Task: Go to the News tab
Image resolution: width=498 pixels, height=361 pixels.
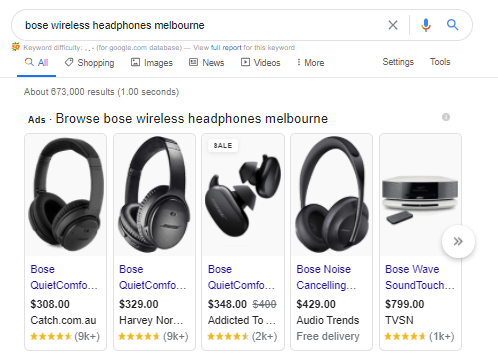Action: click(207, 63)
